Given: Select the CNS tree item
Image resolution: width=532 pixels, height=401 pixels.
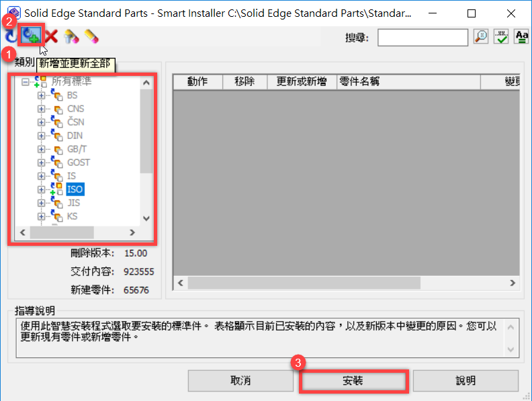Looking at the screenshot, I should [x=76, y=109].
